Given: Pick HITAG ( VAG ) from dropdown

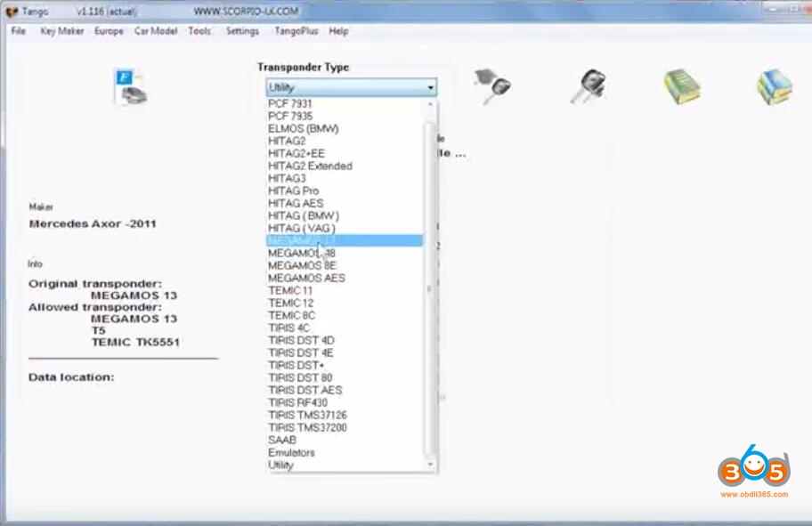Looking at the screenshot, I should point(345,228).
